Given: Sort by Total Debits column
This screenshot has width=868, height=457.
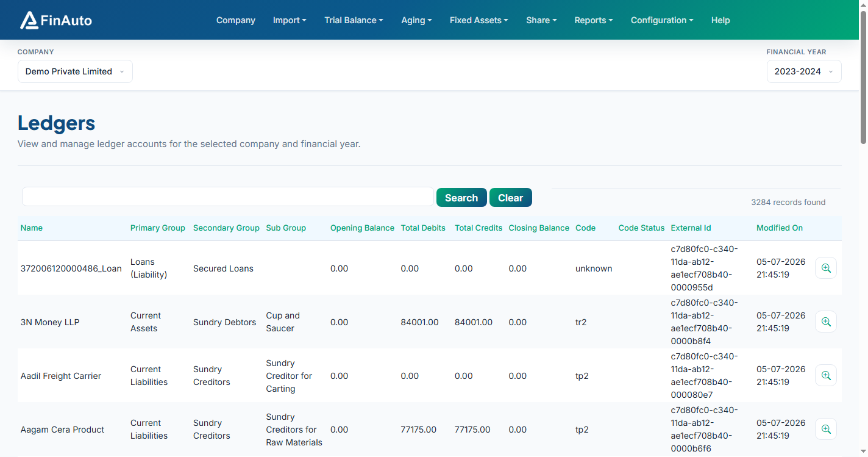Looking at the screenshot, I should pos(423,228).
